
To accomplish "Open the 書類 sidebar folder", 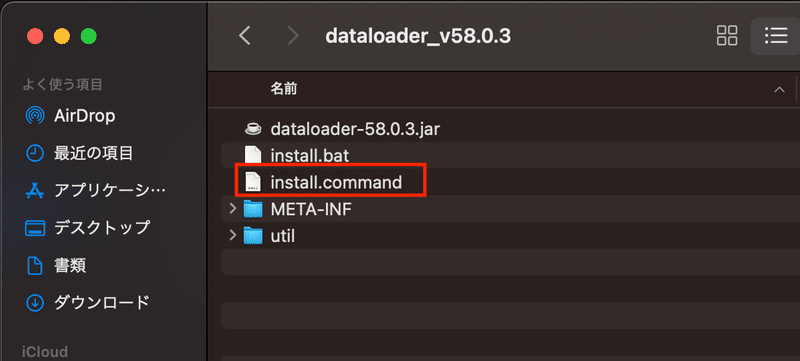I will tap(56, 265).
